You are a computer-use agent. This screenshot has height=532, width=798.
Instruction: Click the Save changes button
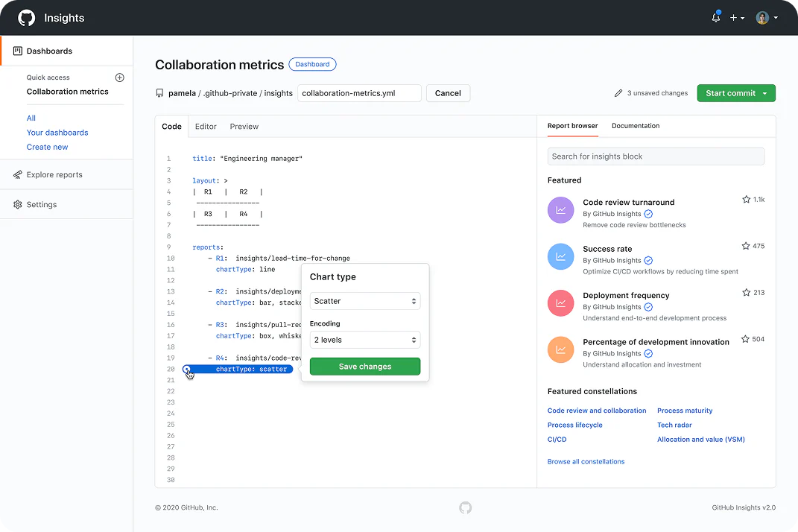click(x=365, y=367)
